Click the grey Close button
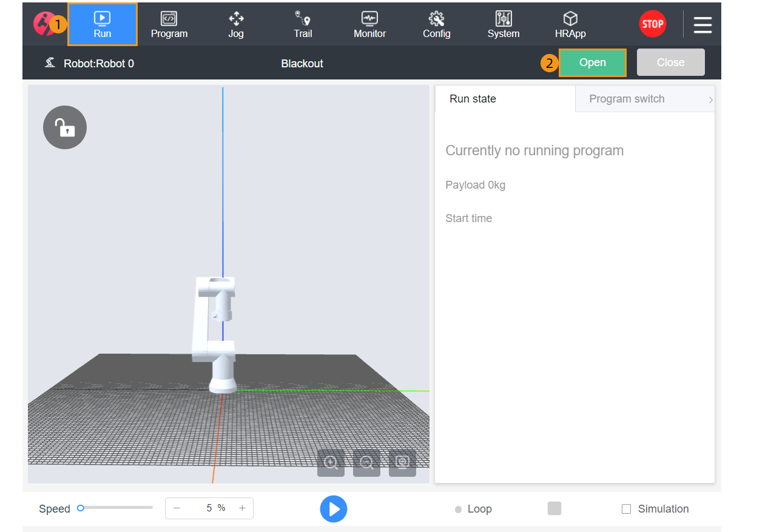 click(670, 62)
